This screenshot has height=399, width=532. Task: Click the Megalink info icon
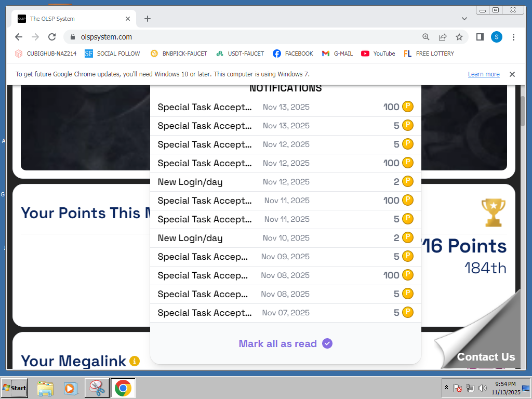[135, 361]
